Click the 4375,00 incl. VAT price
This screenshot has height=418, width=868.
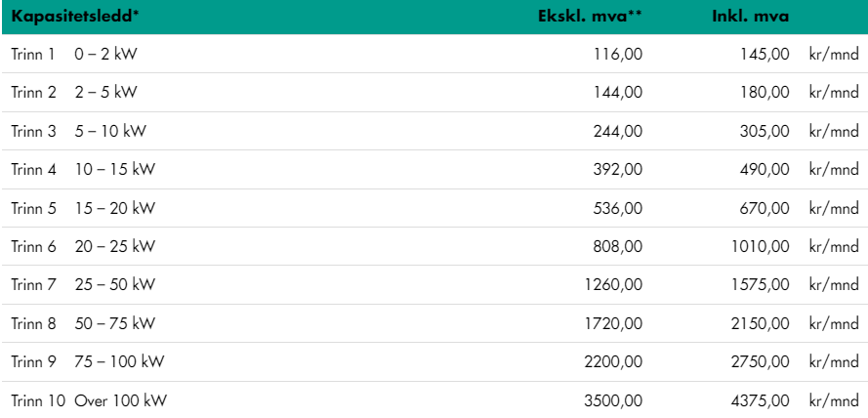[763, 401]
